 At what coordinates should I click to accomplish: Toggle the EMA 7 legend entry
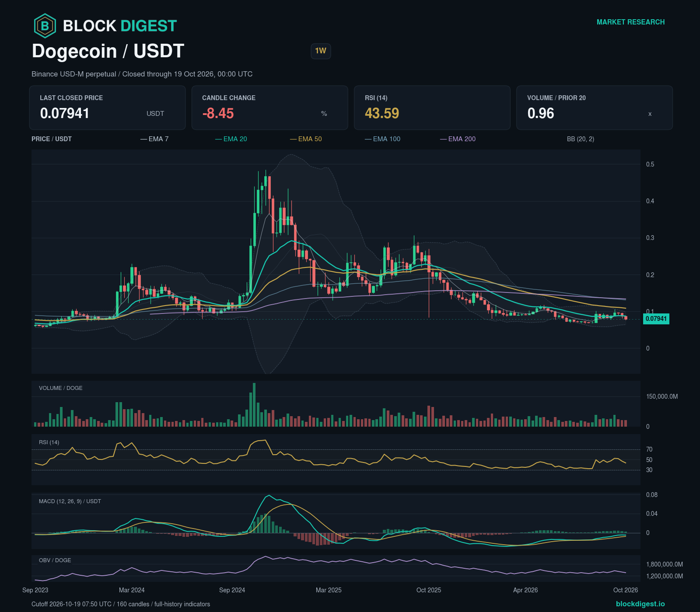pos(154,139)
